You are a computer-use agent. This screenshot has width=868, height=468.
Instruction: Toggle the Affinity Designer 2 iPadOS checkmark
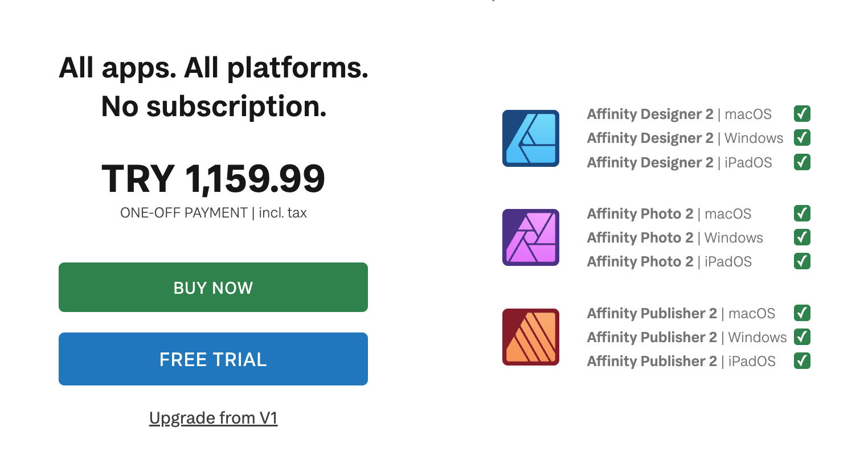(x=802, y=162)
